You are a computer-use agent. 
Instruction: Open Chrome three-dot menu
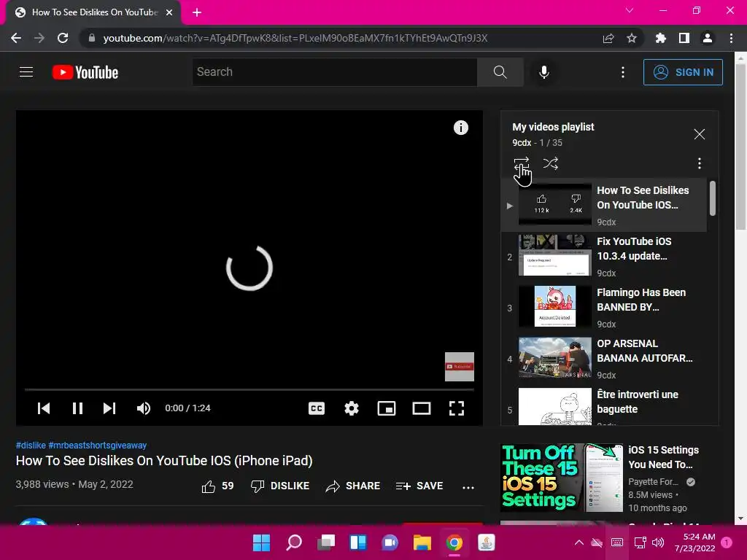731,38
